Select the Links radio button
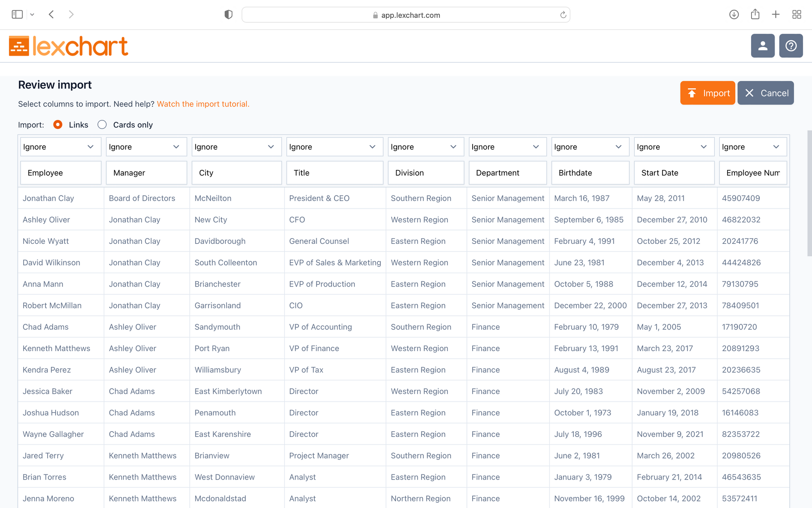Screen dimensions: 812x508 pos(58,124)
